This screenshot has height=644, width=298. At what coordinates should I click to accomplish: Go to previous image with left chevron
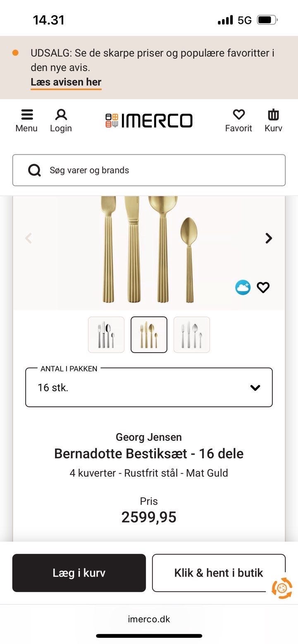coord(29,238)
